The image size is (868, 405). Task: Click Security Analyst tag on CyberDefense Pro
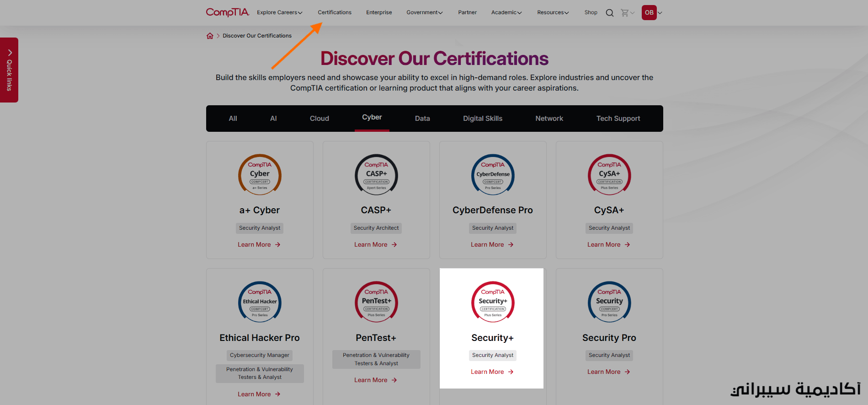pyautogui.click(x=493, y=228)
